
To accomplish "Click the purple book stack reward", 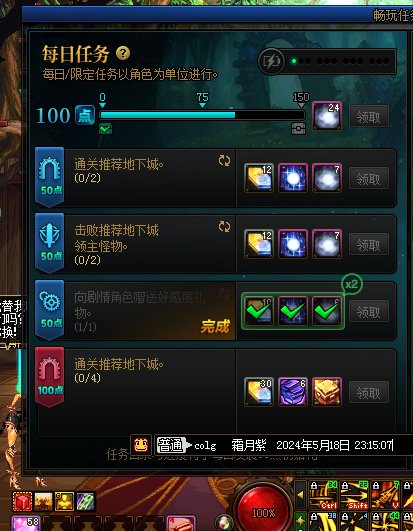I will (x=293, y=392).
